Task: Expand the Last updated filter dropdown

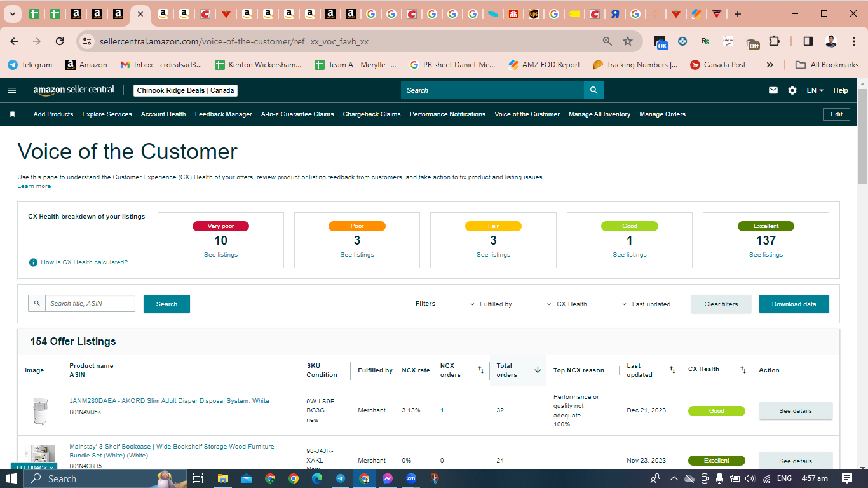Action: coord(646,304)
